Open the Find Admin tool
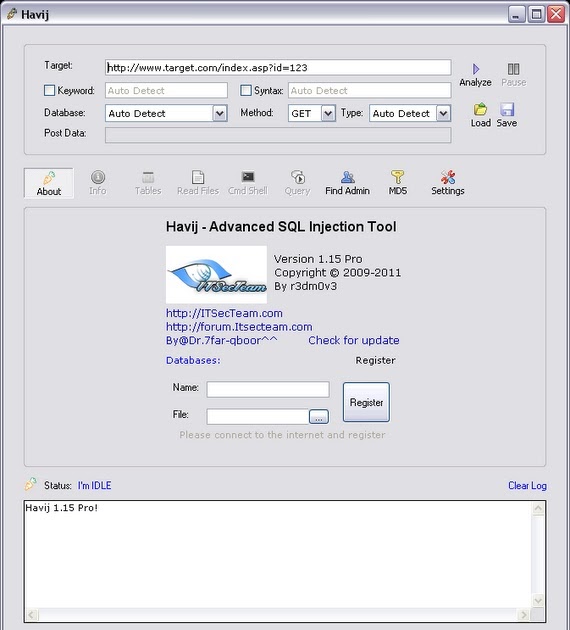The width and height of the screenshot is (570, 630). click(347, 183)
